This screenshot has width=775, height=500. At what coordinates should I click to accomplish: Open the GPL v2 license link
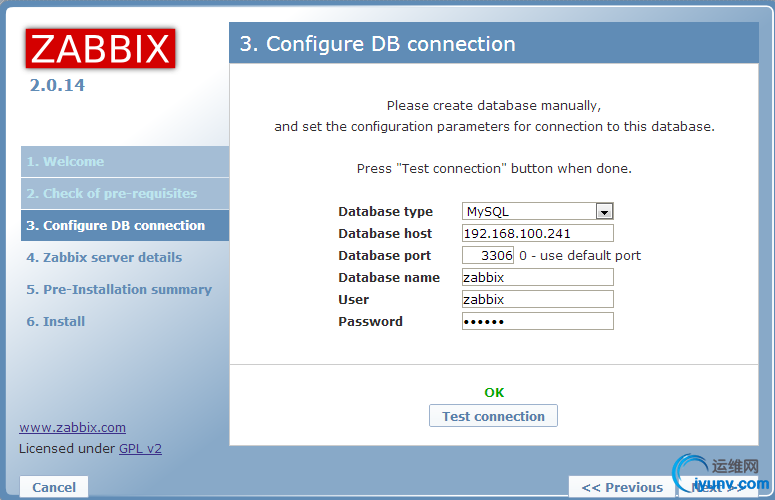point(140,449)
